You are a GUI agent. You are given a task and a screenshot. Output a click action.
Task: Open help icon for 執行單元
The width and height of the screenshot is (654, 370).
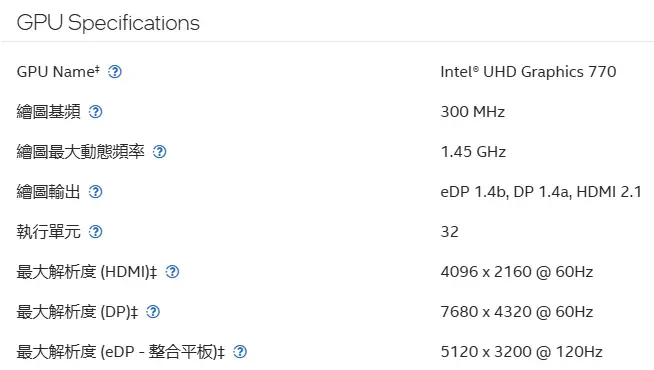pos(96,232)
